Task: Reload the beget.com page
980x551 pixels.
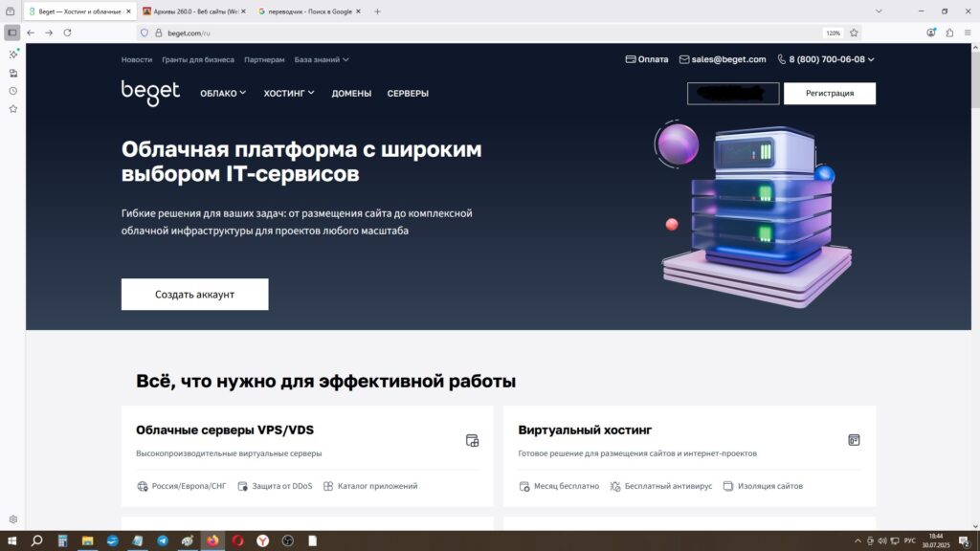Action: (x=68, y=33)
